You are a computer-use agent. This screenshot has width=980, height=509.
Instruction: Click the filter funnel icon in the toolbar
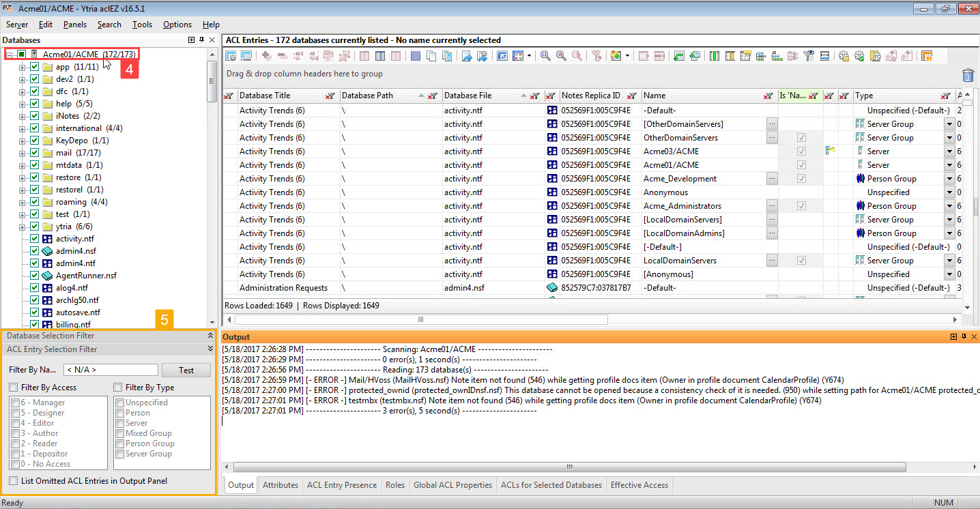pos(596,56)
